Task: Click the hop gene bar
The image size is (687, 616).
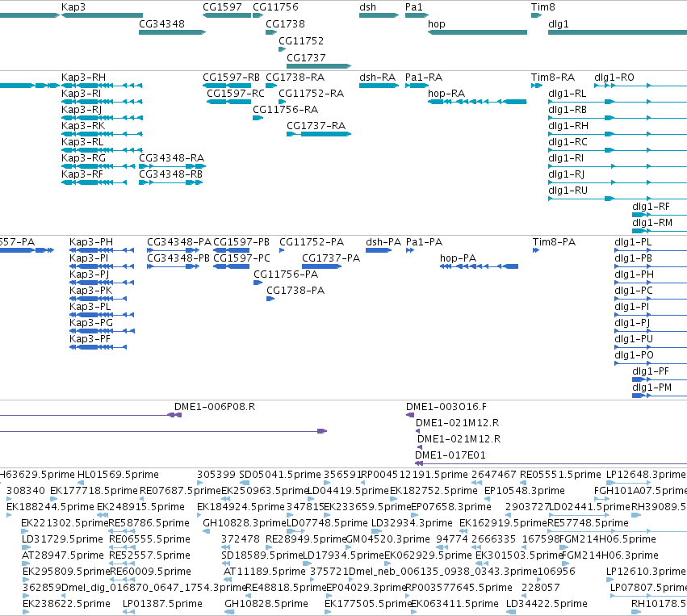Action: coord(478,32)
